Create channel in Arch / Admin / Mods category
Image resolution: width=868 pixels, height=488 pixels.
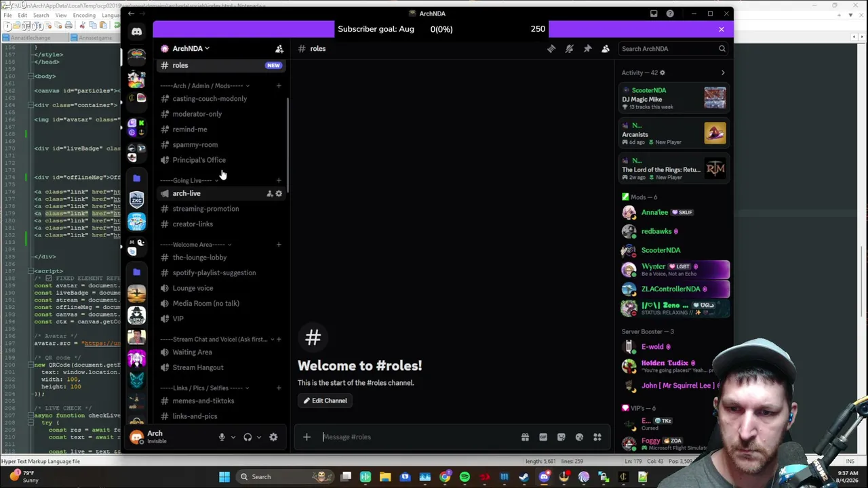click(x=279, y=86)
